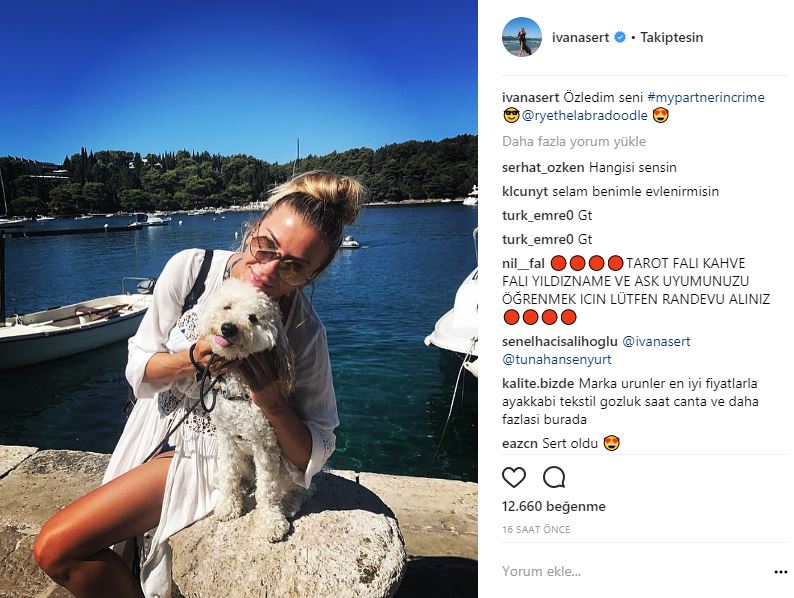
Task: Like the post with the heart icon
Action: (514, 477)
